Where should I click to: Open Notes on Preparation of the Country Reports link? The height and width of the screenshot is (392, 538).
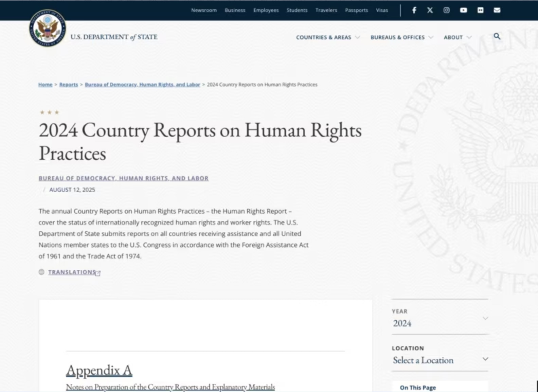click(171, 387)
